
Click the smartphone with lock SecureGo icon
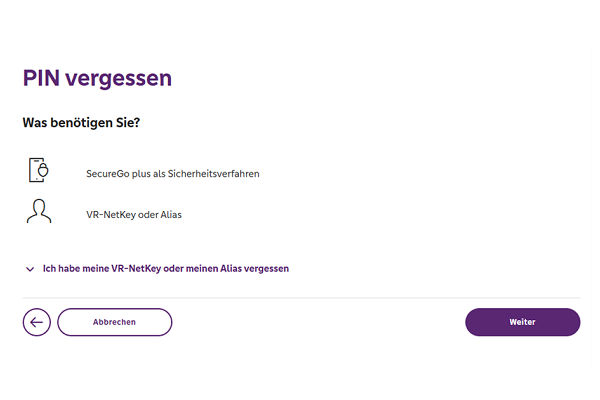[x=38, y=171]
